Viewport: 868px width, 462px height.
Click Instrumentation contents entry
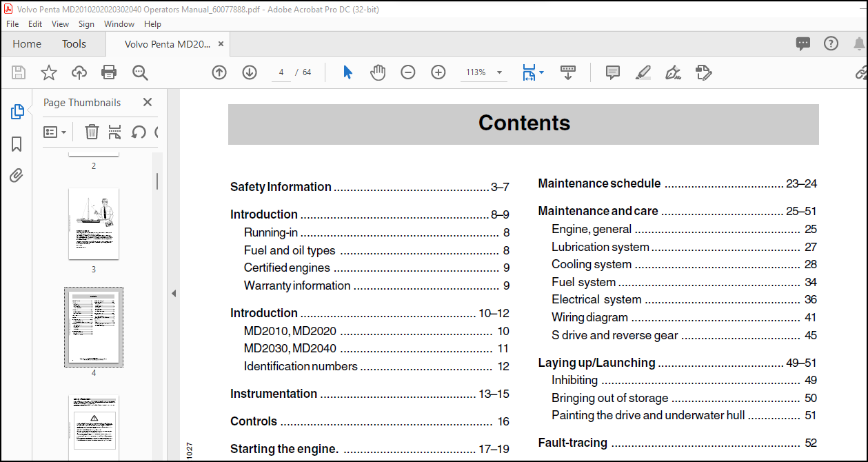tap(370, 394)
